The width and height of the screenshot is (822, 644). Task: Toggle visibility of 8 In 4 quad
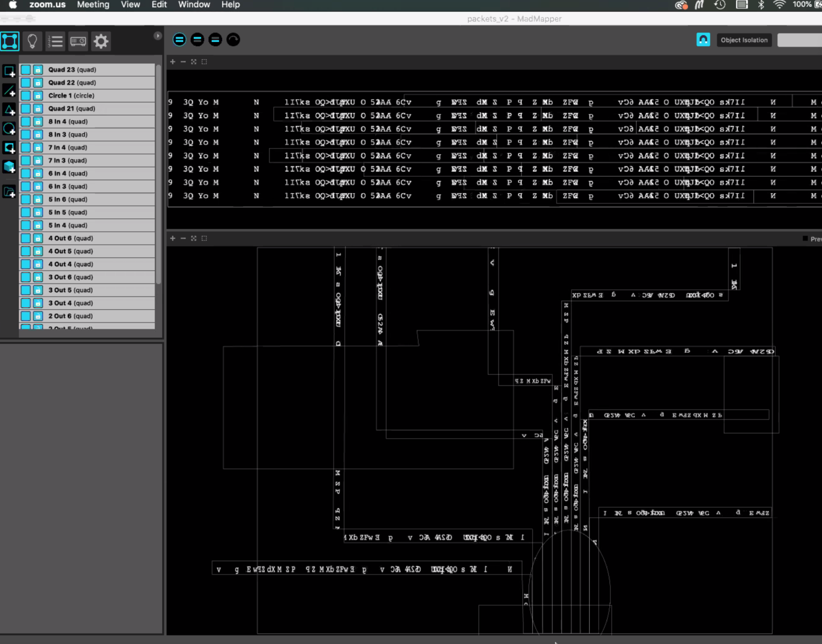[x=26, y=122]
